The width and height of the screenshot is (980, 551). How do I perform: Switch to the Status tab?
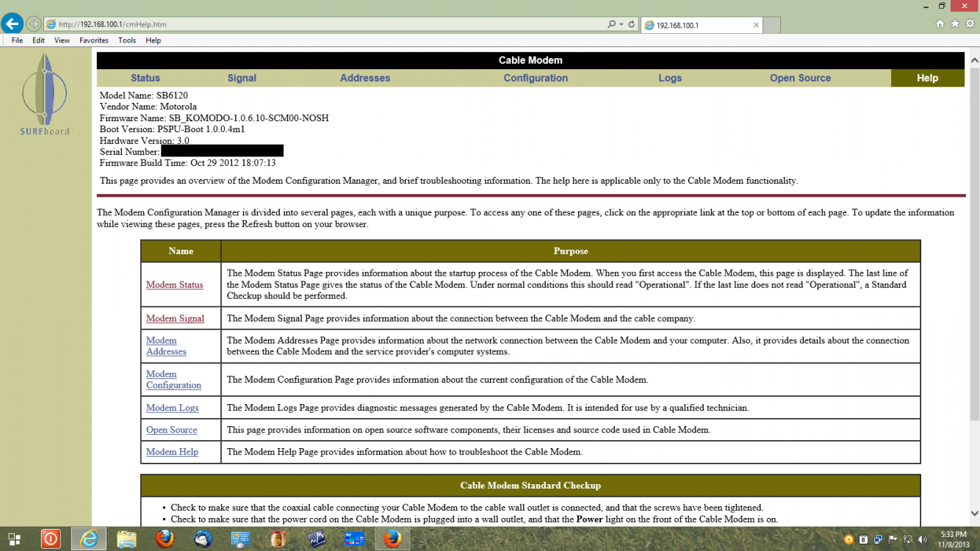(x=145, y=78)
